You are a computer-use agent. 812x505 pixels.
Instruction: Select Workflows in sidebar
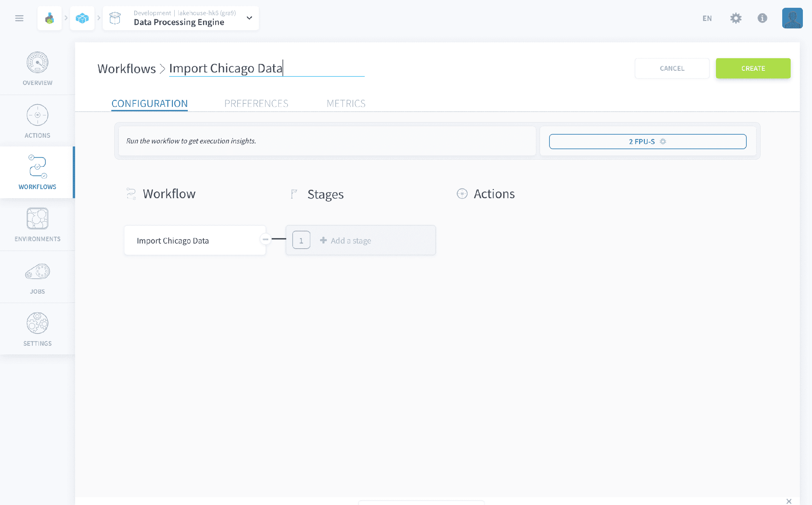click(38, 173)
